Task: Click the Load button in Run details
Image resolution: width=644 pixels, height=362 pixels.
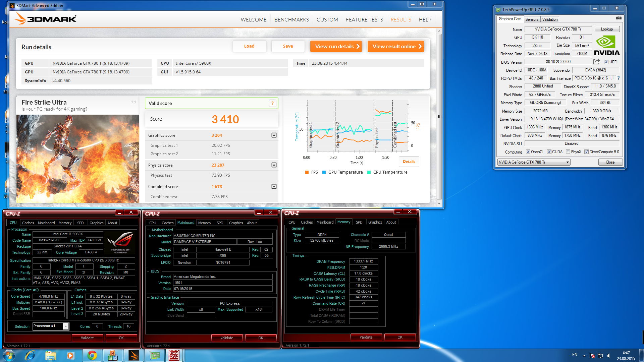Action: click(x=249, y=46)
